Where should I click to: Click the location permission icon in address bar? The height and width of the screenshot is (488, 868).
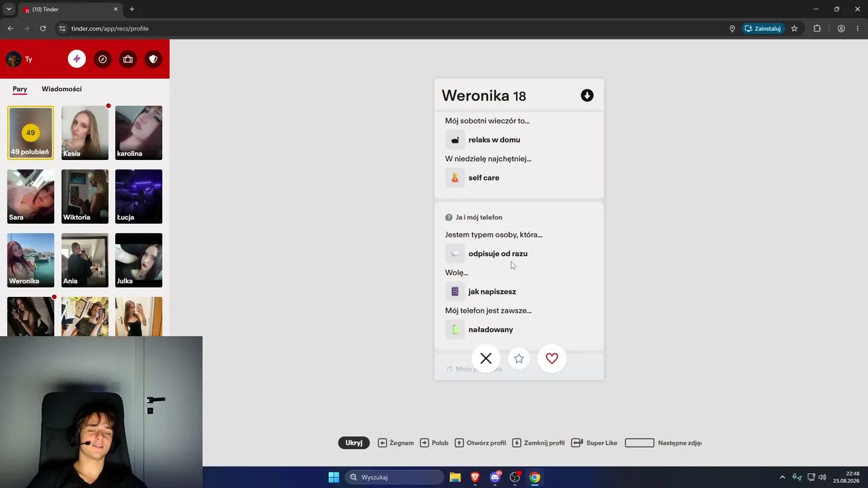coord(732,28)
